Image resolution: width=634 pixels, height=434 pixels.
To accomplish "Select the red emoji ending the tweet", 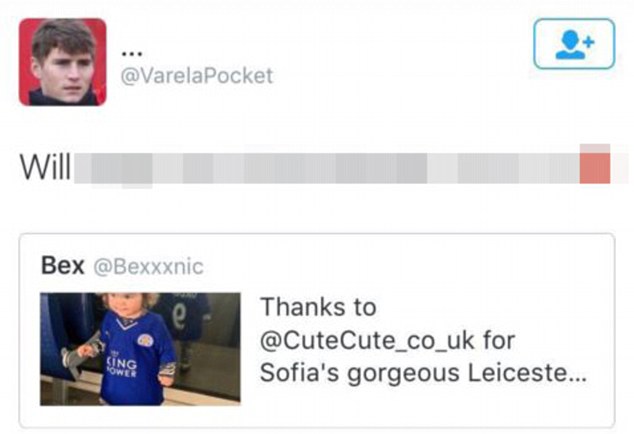I will point(596,165).
